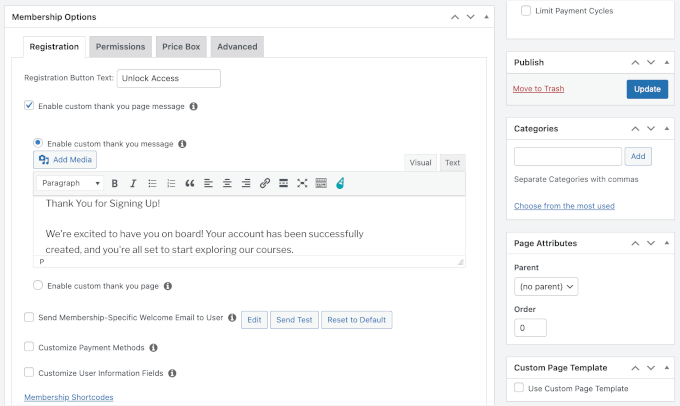Insert a link with the chain icon
The height and width of the screenshot is (406, 680).
click(265, 184)
